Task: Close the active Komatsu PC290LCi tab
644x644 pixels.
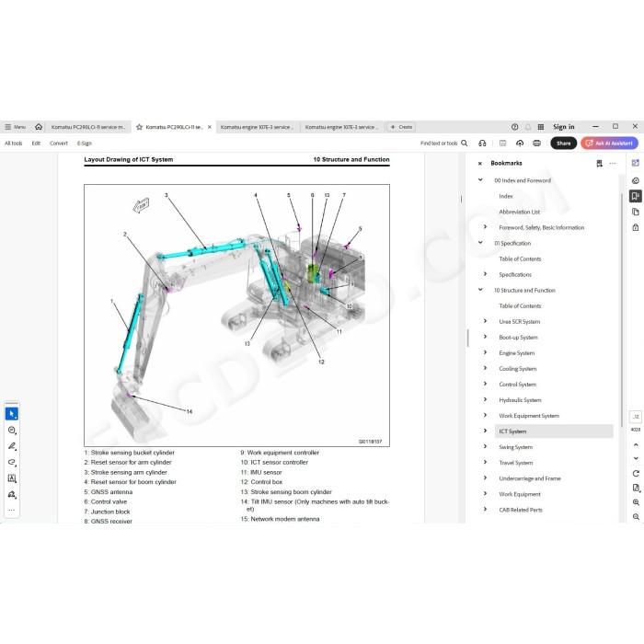Action: (x=210, y=127)
